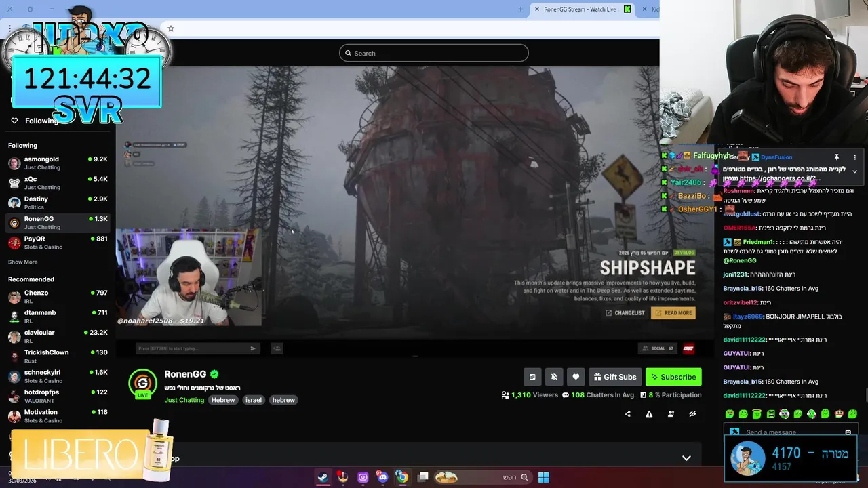Click the pin icon on pinned chat message

click(x=837, y=157)
